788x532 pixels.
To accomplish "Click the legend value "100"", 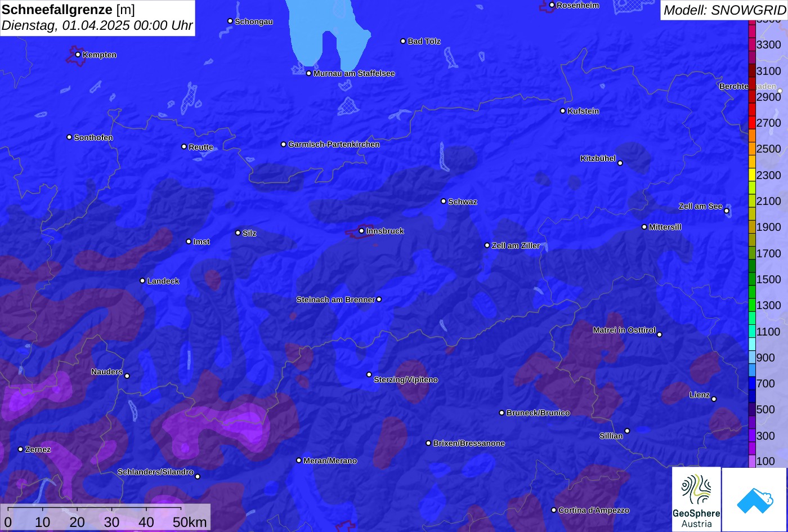I will click(765, 462).
